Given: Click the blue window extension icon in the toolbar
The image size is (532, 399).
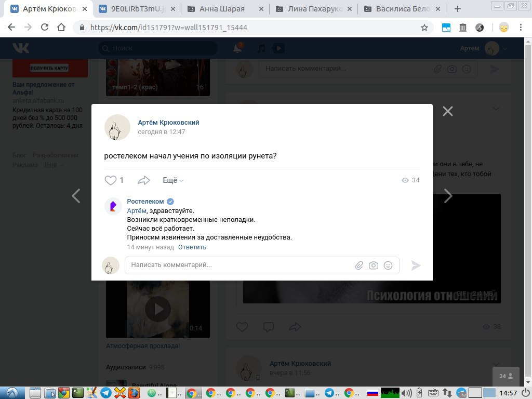Looking at the screenshot, I should tap(446, 28).
